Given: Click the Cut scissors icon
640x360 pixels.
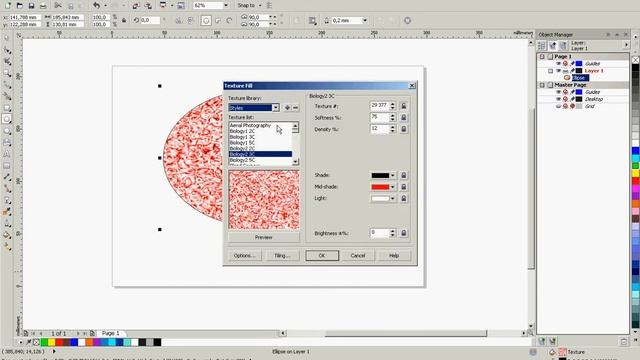Looking at the screenshot, I should tap(58, 5).
